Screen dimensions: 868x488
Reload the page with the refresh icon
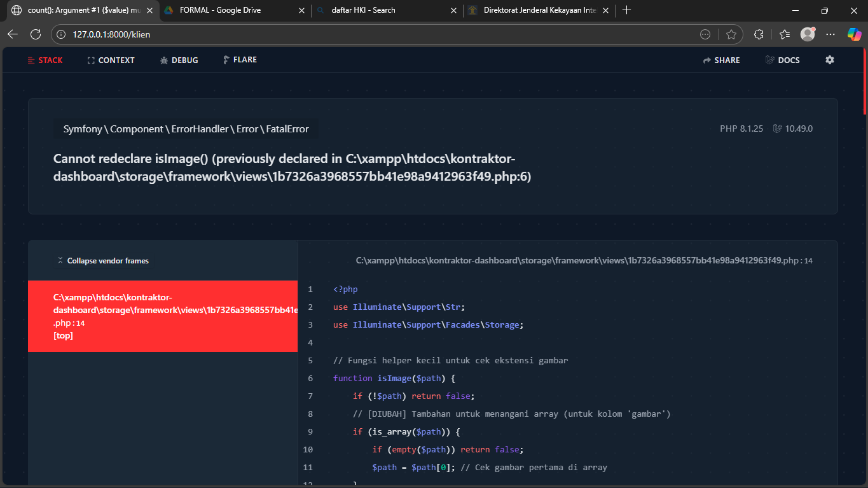coord(36,34)
